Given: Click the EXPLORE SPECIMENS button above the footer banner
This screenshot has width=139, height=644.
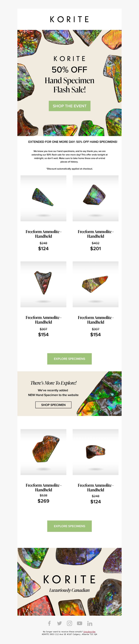Looking at the screenshot, I should [x=69, y=526].
